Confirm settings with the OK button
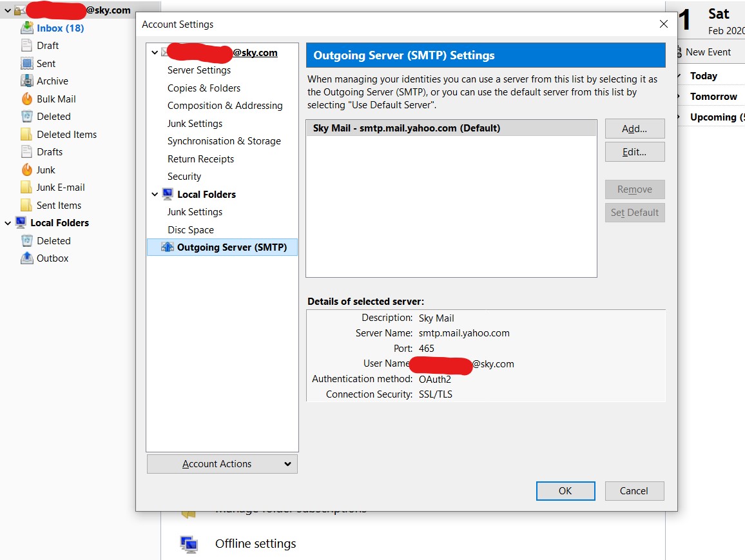745x560 pixels. click(x=565, y=491)
